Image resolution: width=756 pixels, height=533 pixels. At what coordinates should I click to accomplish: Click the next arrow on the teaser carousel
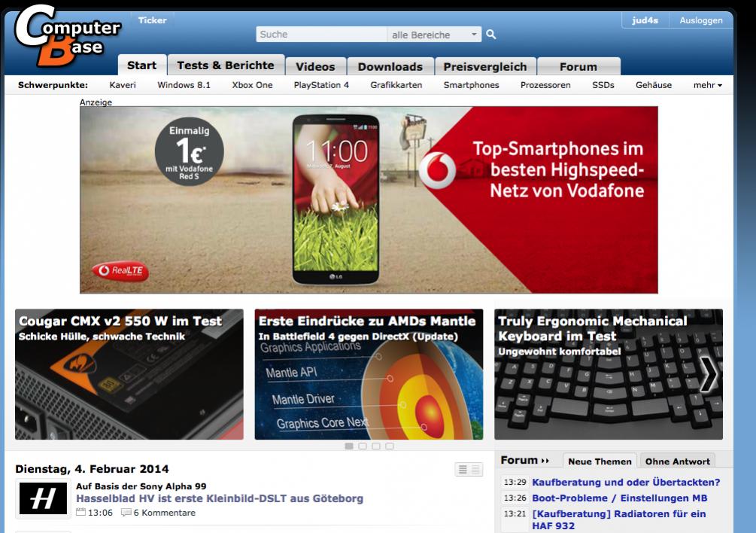[709, 374]
